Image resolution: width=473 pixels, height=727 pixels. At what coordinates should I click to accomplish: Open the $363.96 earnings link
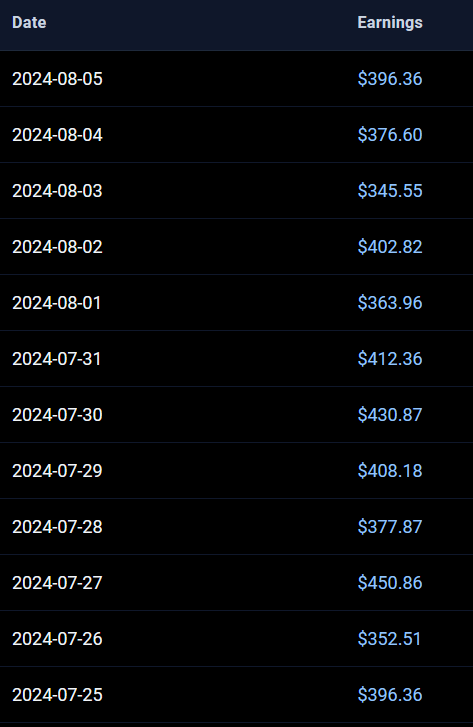point(390,303)
